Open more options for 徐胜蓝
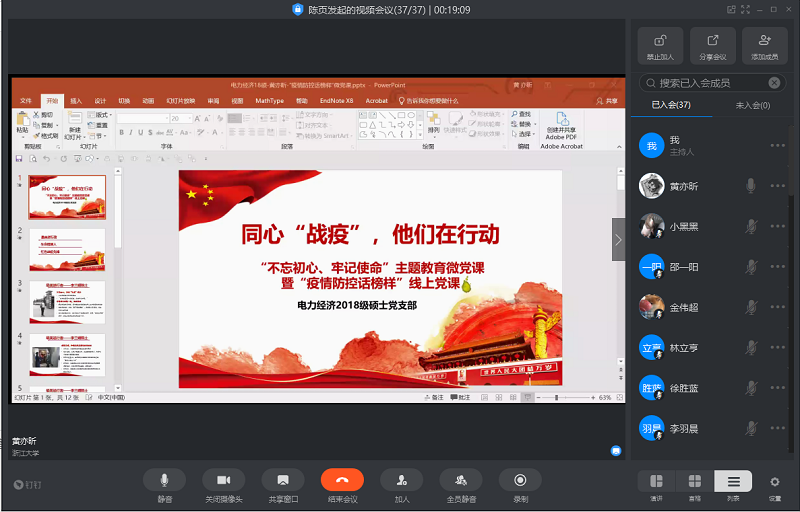Screen dimensions: 800x512 coord(778,388)
